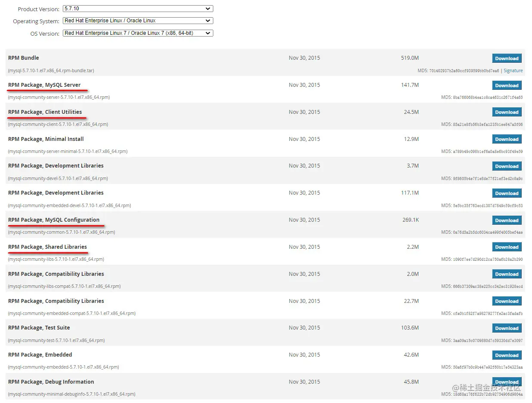Download the 3.7M Development Libraries package
Image resolution: width=532 pixels, height=403 pixels.
point(507,166)
